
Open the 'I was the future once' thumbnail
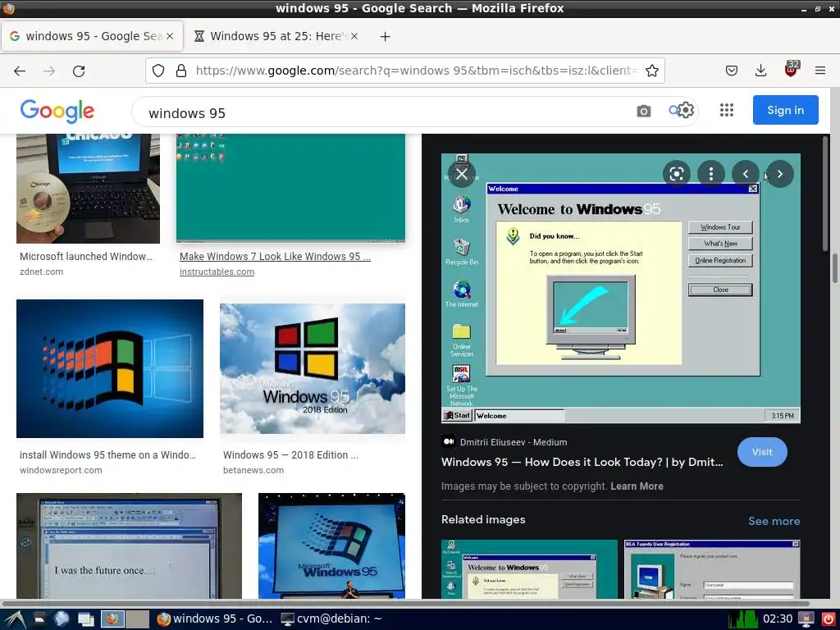(129, 546)
